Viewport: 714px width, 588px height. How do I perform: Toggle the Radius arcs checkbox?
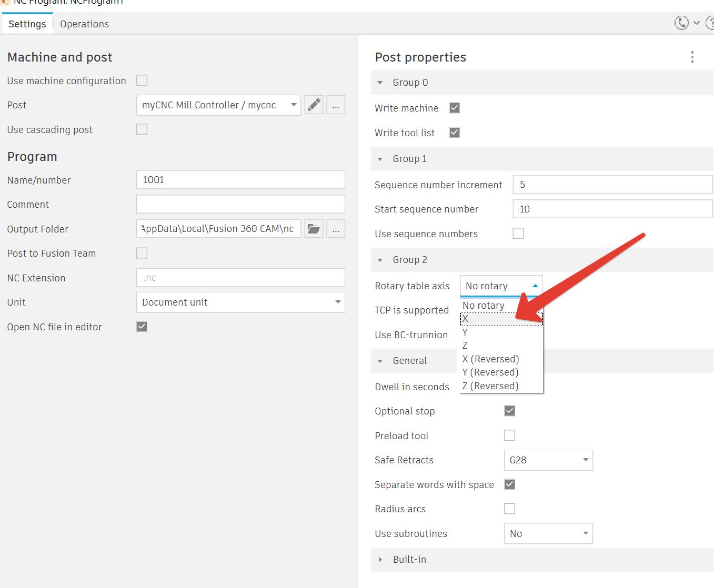(x=509, y=509)
